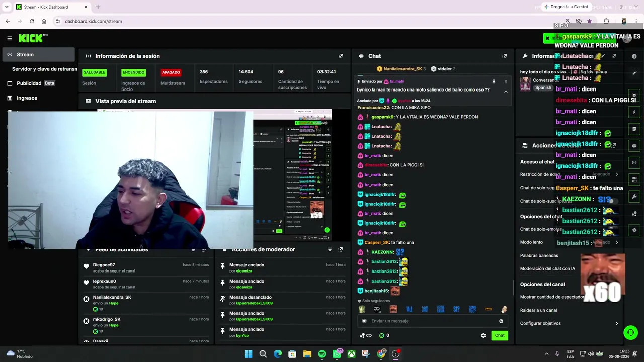The width and height of the screenshot is (644, 362).
Task: Pop out the Información de la sesión panel
Action: (341, 56)
